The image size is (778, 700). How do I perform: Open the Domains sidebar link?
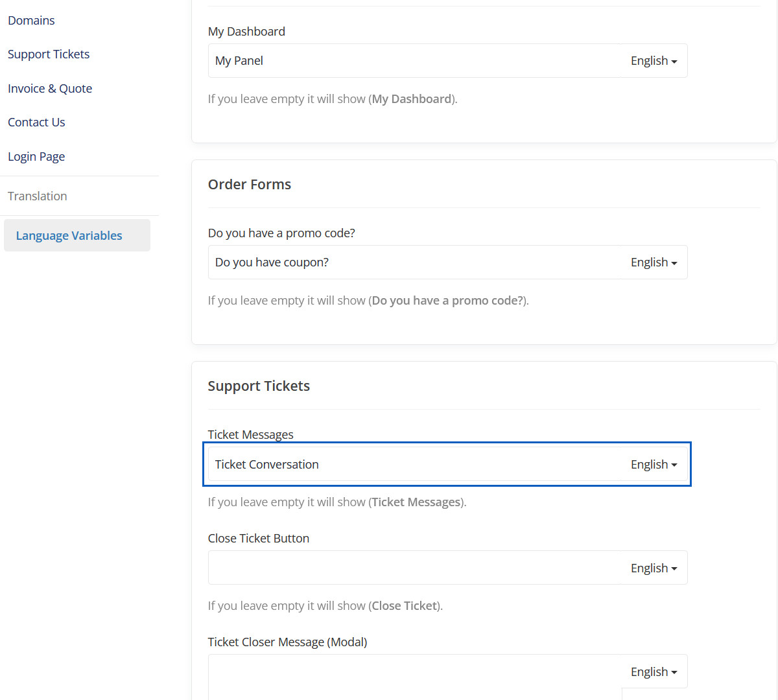(31, 20)
